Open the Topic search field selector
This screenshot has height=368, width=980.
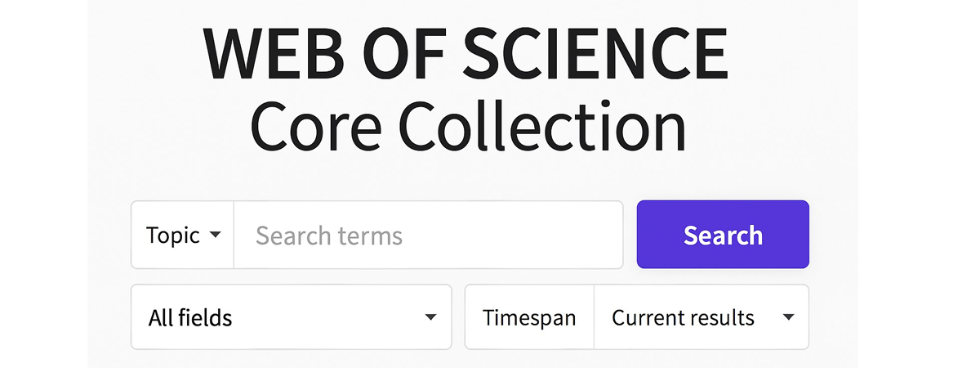(183, 236)
